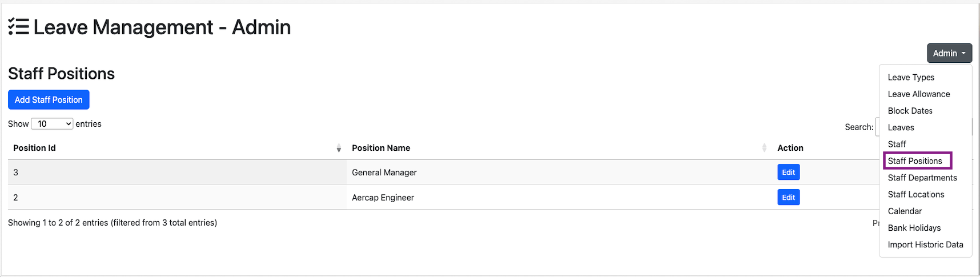Edit the Aercap Engineer position

(x=788, y=198)
